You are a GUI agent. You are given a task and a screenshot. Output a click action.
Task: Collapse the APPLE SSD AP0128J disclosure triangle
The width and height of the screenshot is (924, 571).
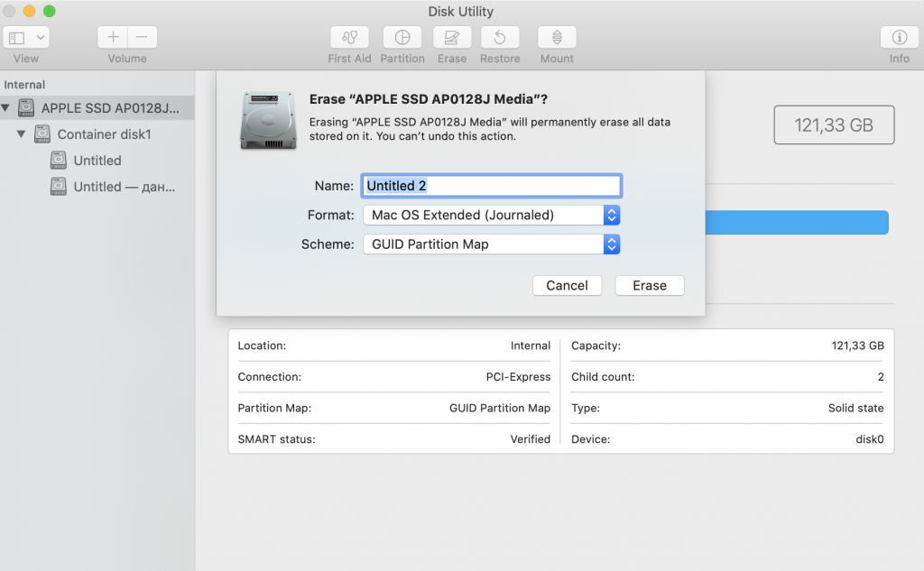click(6, 108)
